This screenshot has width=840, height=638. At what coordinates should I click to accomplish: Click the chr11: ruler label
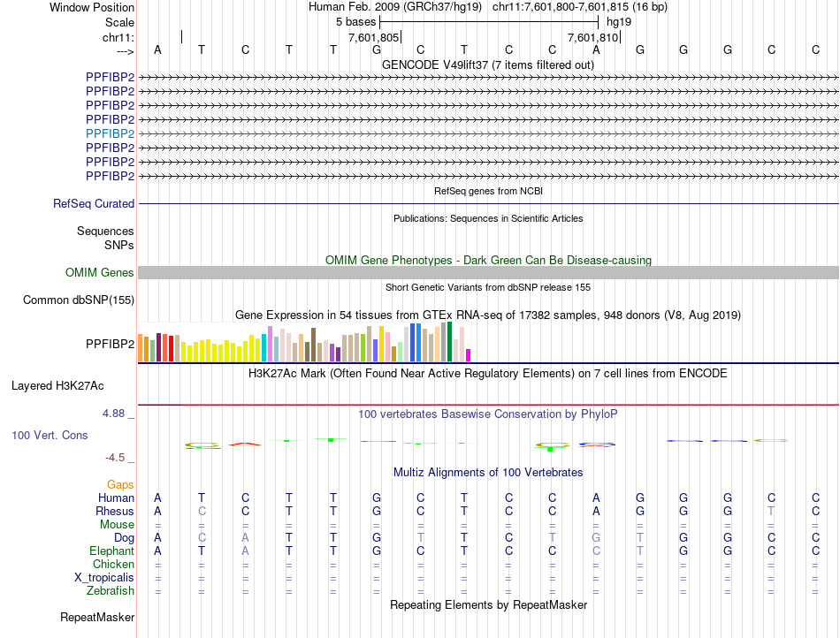118,37
